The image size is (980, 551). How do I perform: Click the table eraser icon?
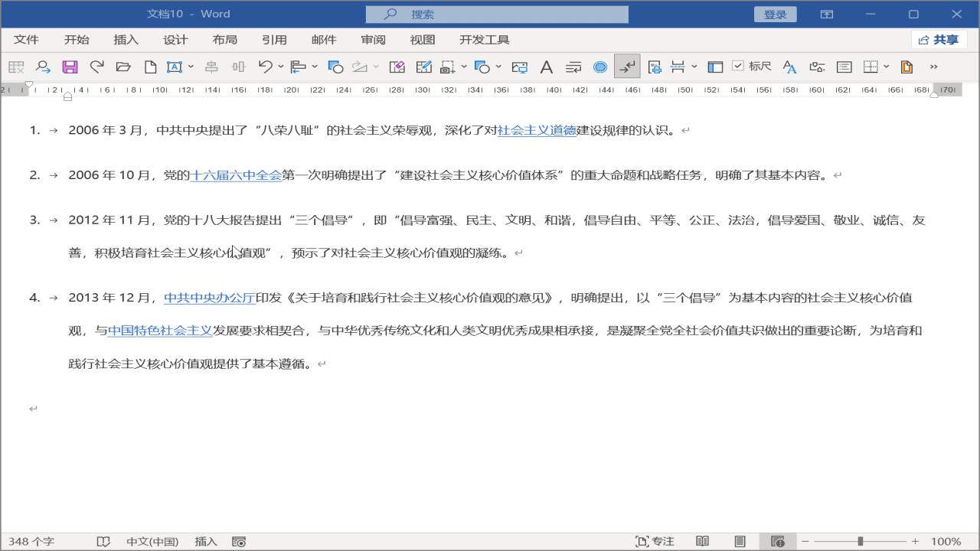(x=397, y=67)
